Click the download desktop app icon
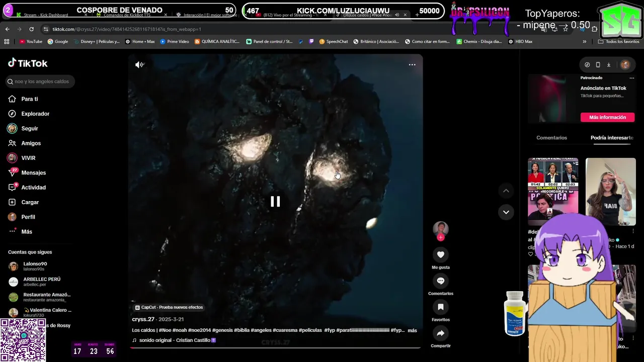The width and height of the screenshot is (644, 362). point(608,65)
